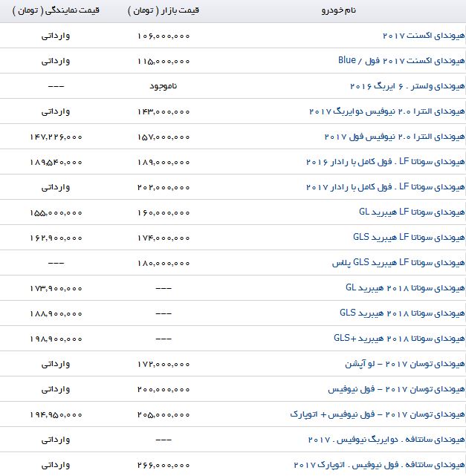Open سوناتا LF هیبرید GLS پلاس link

[x=398, y=263]
